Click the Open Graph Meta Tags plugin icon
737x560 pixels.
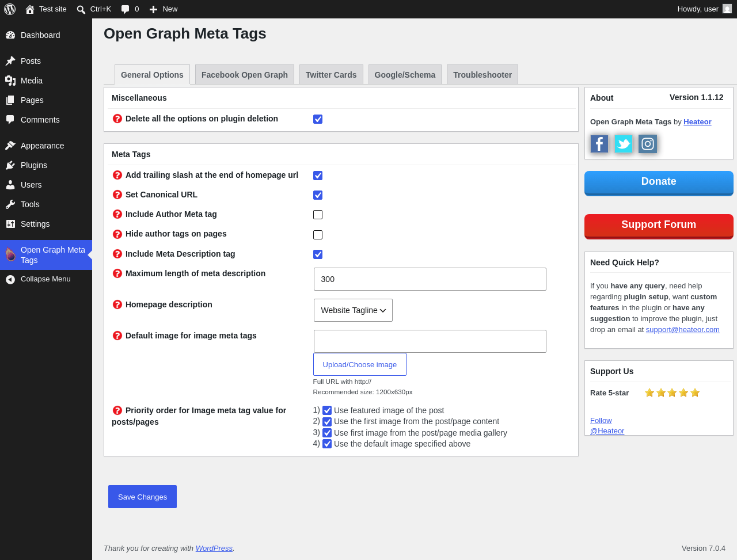10,254
